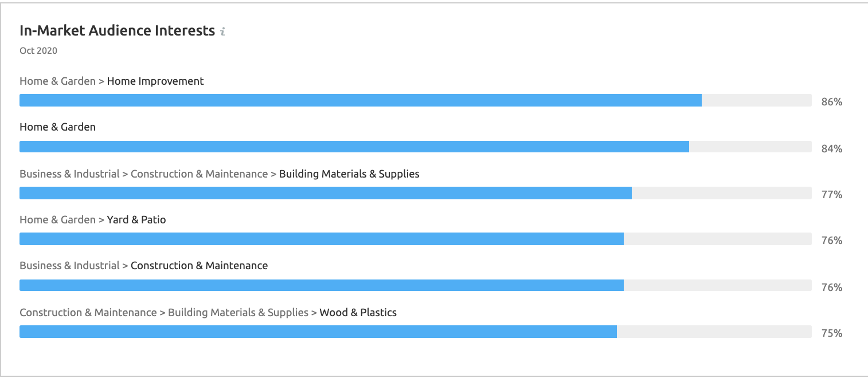
Task: Click the Oct 2020 date label
Action: pos(38,50)
